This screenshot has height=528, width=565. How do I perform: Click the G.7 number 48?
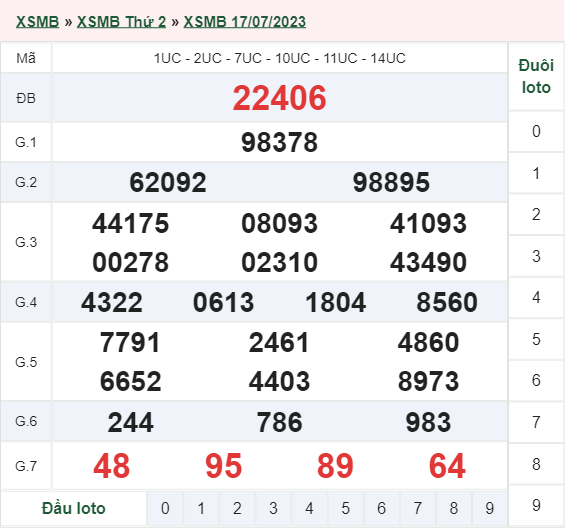(x=111, y=466)
